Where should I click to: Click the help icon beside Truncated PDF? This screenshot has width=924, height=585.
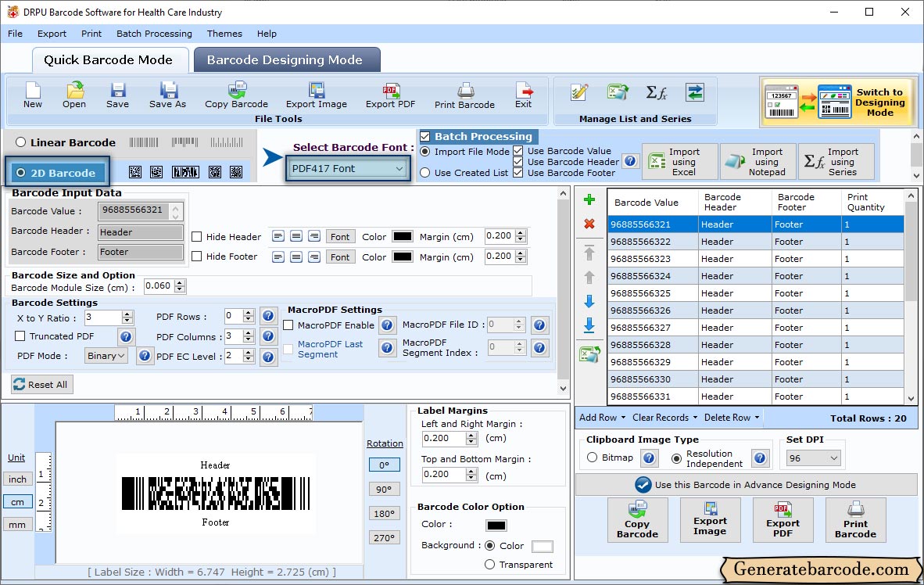pos(126,337)
